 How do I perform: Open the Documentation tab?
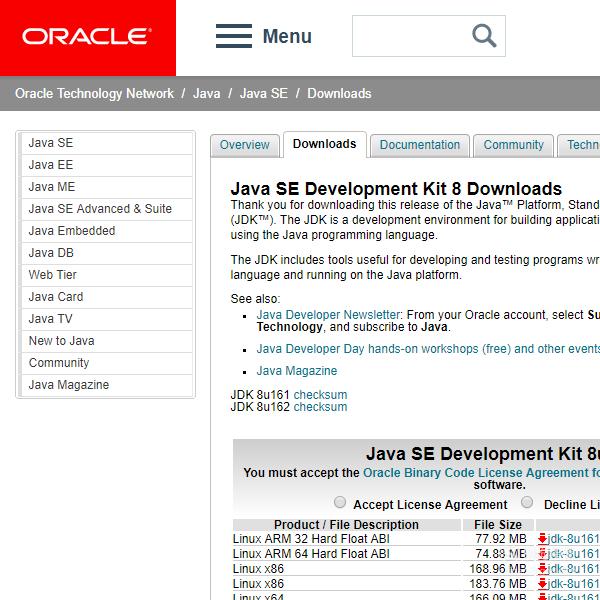420,145
